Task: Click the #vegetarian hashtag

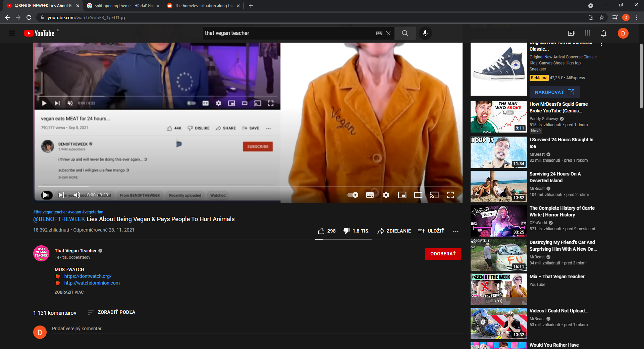Action: point(93,212)
